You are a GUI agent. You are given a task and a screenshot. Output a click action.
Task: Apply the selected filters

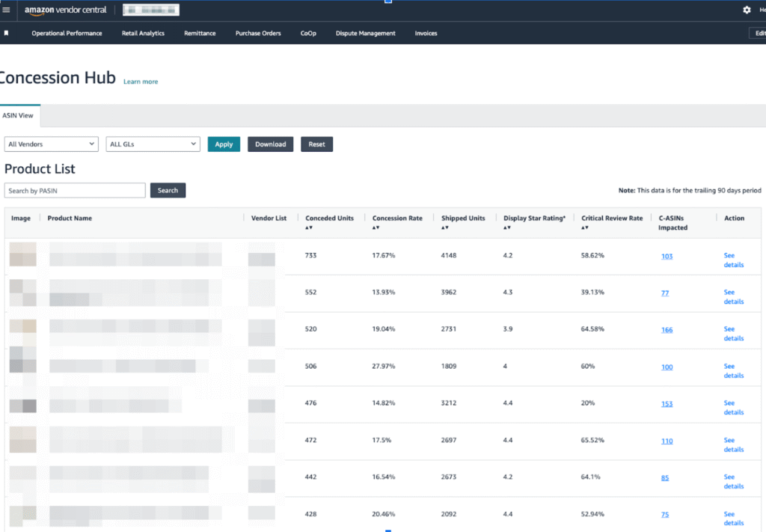point(224,144)
